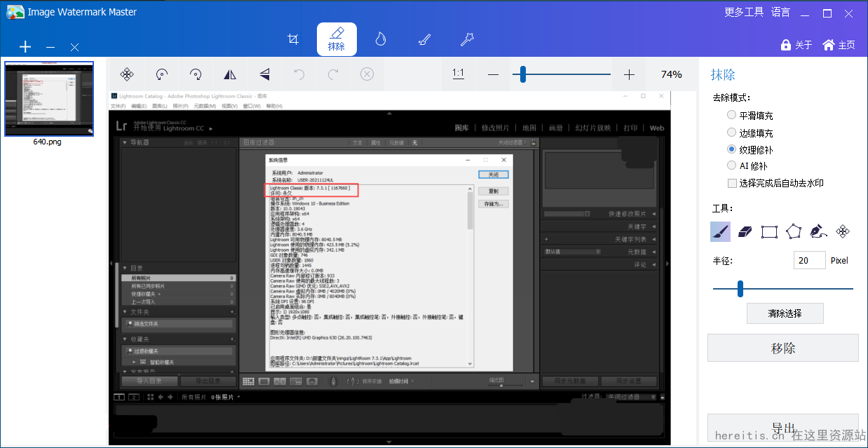Viewport: 868px width, 448px height.
Task: Click the 74% zoom value
Action: (672, 74)
